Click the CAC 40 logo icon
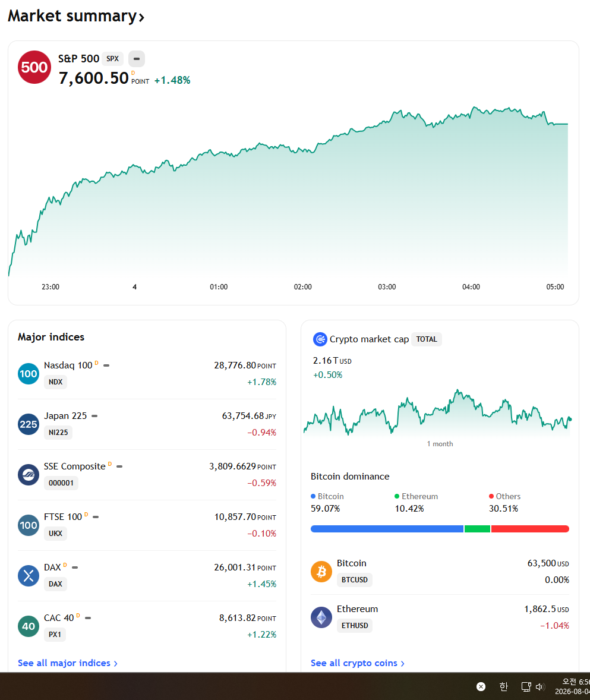 (x=29, y=626)
